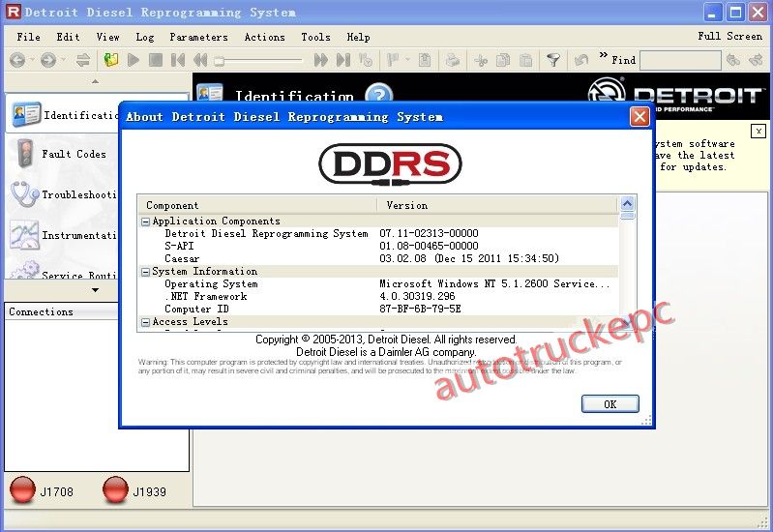Open the Edit menu
The image size is (773, 532).
point(68,37)
